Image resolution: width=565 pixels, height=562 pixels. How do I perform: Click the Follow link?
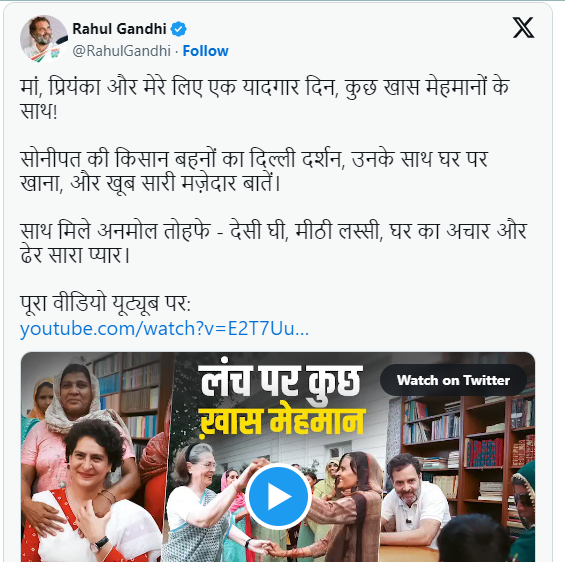(205, 51)
